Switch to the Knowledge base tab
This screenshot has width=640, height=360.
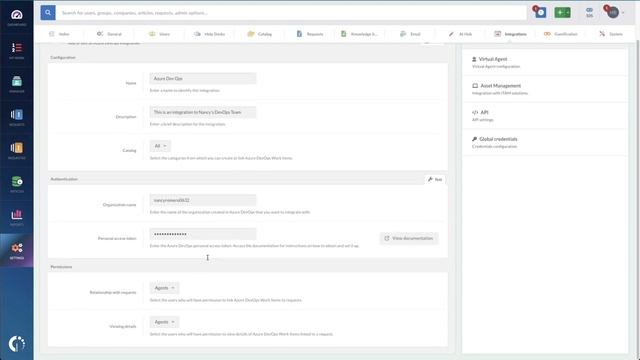(x=360, y=34)
